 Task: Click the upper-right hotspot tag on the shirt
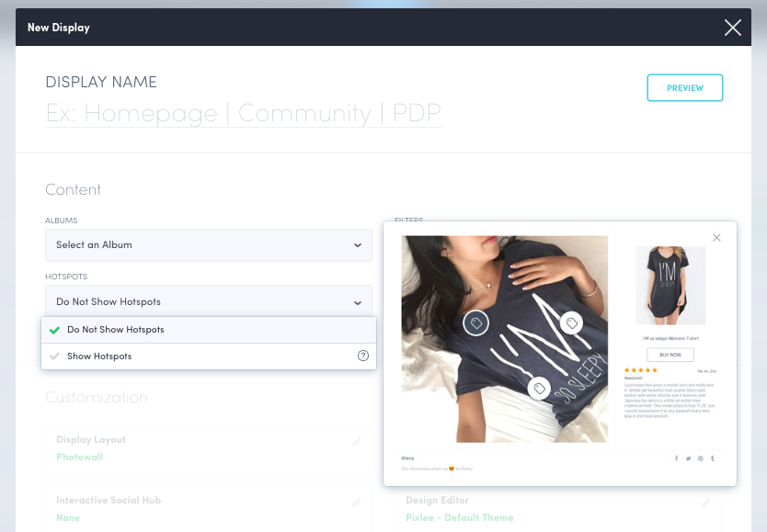571,323
